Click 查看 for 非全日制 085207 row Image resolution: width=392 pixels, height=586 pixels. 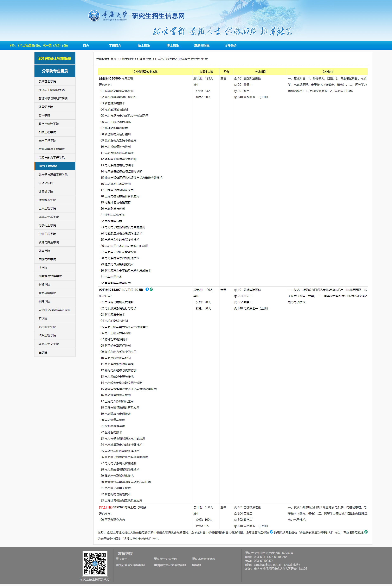click(x=223, y=507)
